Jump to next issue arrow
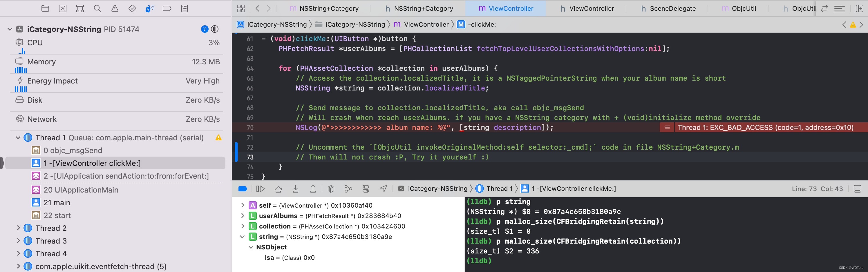This screenshot has height=272, width=868. (x=861, y=25)
